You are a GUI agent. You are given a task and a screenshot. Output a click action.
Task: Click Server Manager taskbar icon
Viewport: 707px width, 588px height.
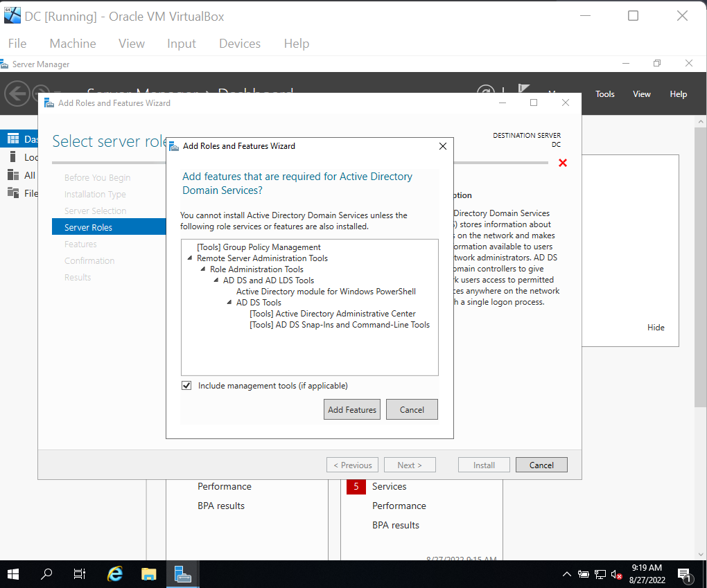182,574
